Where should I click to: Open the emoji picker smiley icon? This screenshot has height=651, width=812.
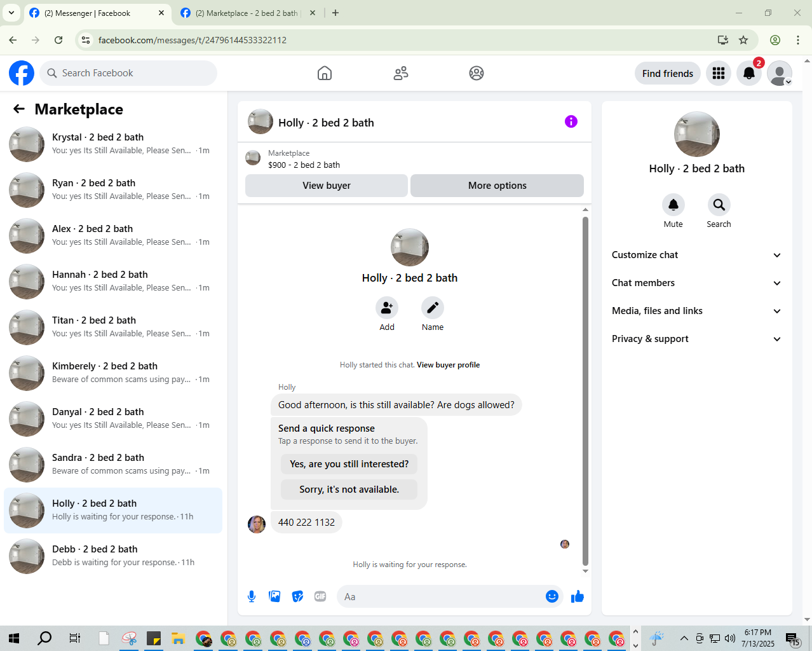click(x=552, y=596)
